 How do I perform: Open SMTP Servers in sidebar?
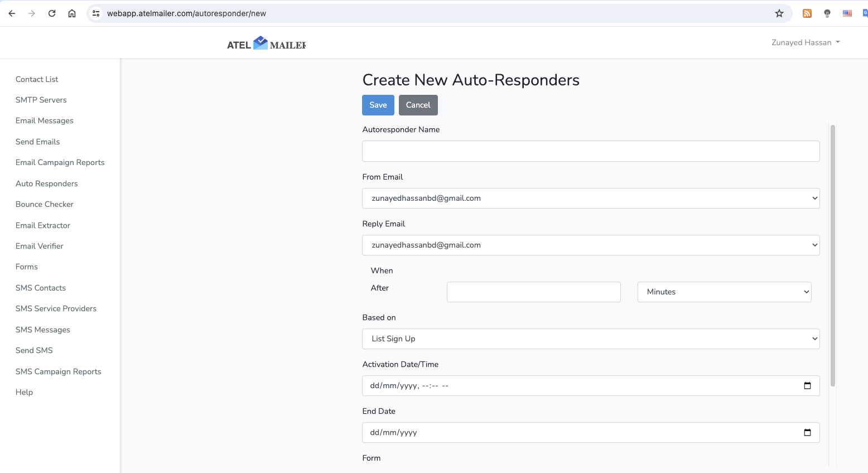pyautogui.click(x=41, y=100)
